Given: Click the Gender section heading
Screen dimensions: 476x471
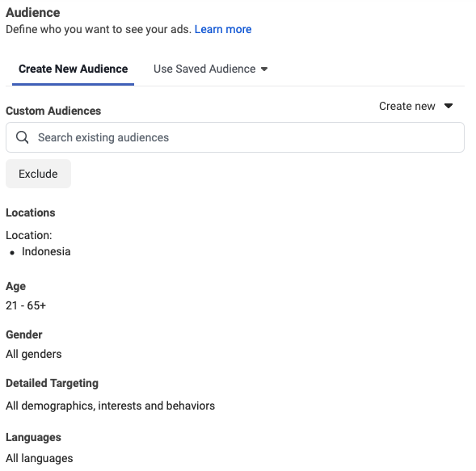Looking at the screenshot, I should (x=24, y=334).
